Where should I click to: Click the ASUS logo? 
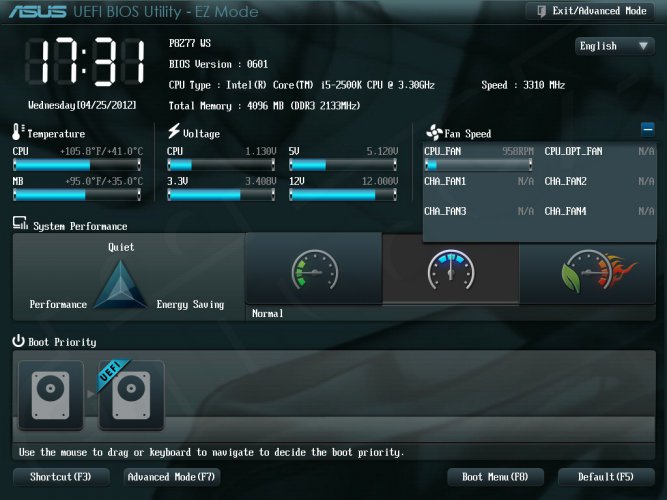[x=37, y=11]
